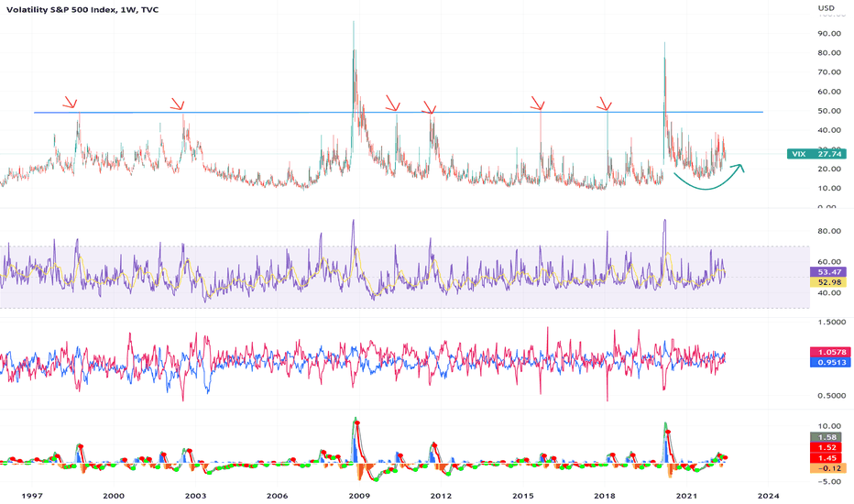
Task: Click the 2000 date on the time axis
Action: (x=114, y=496)
